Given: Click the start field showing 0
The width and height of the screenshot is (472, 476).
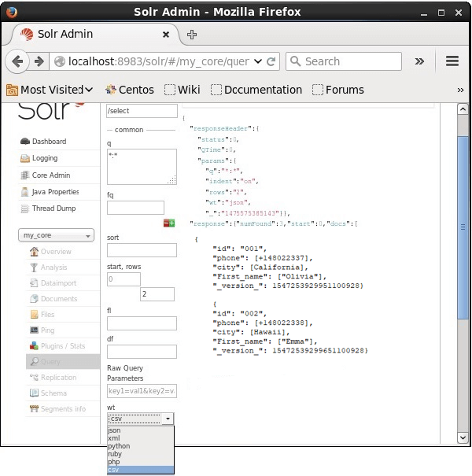Looking at the screenshot, I should pos(124,279).
